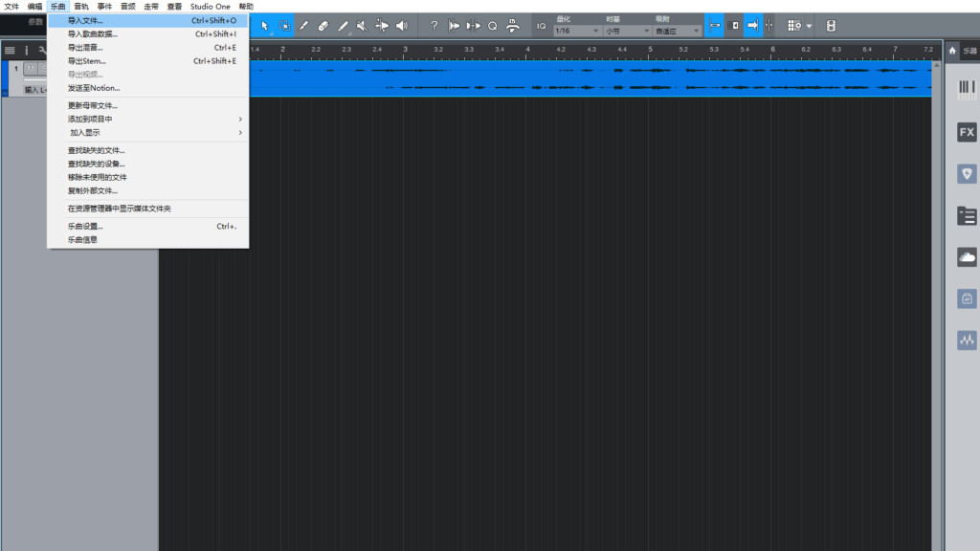The height and width of the screenshot is (551, 980).
Task: Toggle the Mute button on track 1
Action: coord(29,69)
